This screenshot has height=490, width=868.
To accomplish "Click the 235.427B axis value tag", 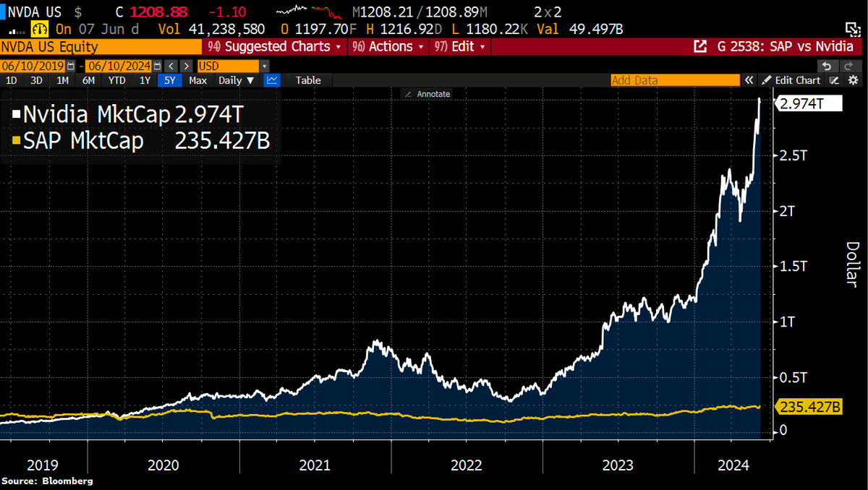I will click(x=809, y=407).
